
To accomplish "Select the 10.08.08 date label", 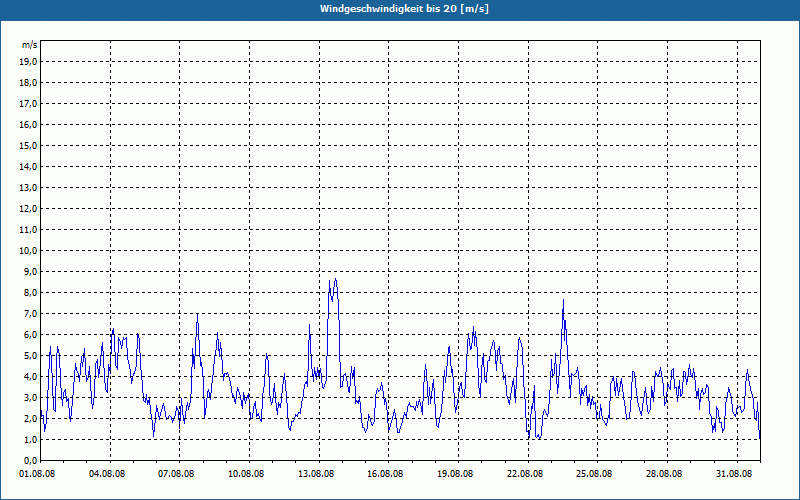I will 246,473.
